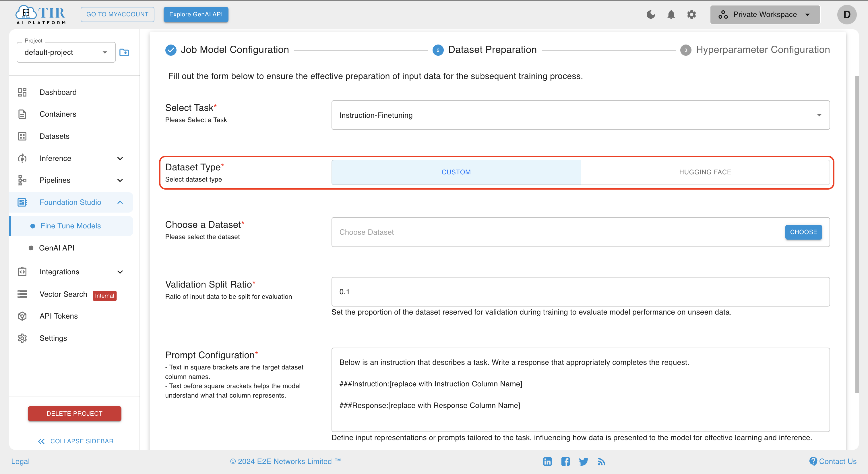Open the Private Workspace dropdown
The image size is (868, 474).
(x=766, y=15)
